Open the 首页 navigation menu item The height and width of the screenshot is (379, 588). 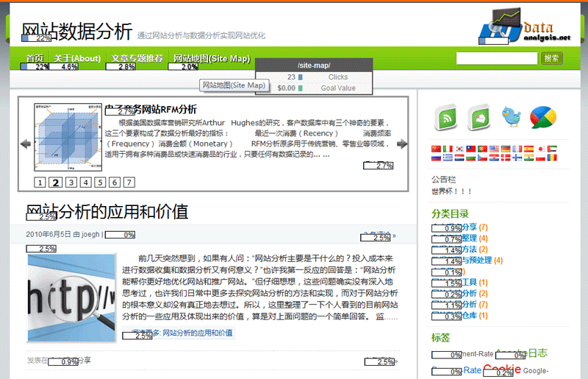tap(35, 58)
